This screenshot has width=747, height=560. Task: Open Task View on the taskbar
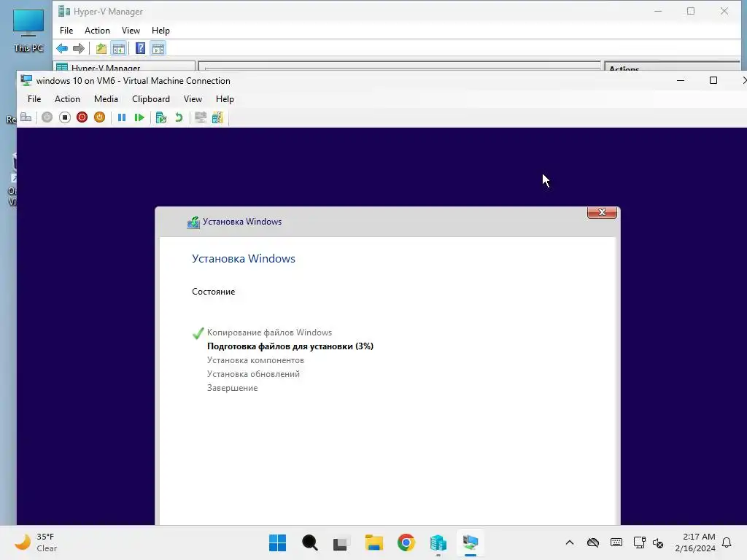tap(341, 542)
